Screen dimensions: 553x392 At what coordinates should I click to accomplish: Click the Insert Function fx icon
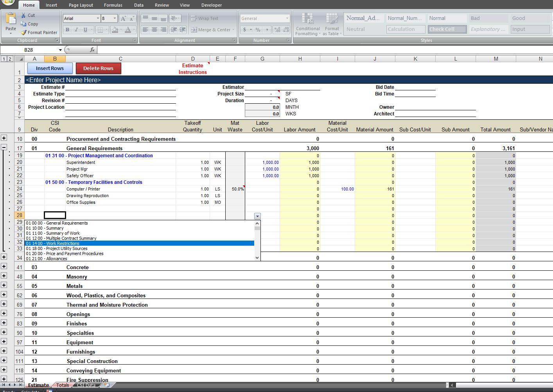tap(92, 50)
